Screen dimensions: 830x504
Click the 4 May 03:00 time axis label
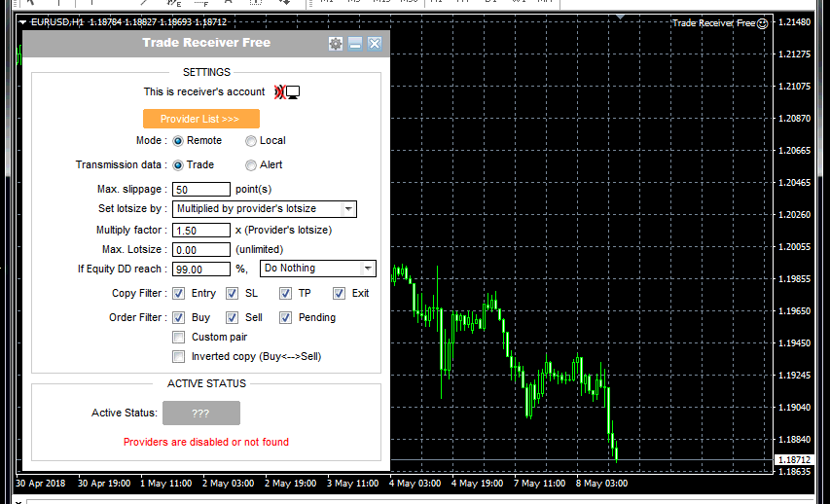coord(415,484)
